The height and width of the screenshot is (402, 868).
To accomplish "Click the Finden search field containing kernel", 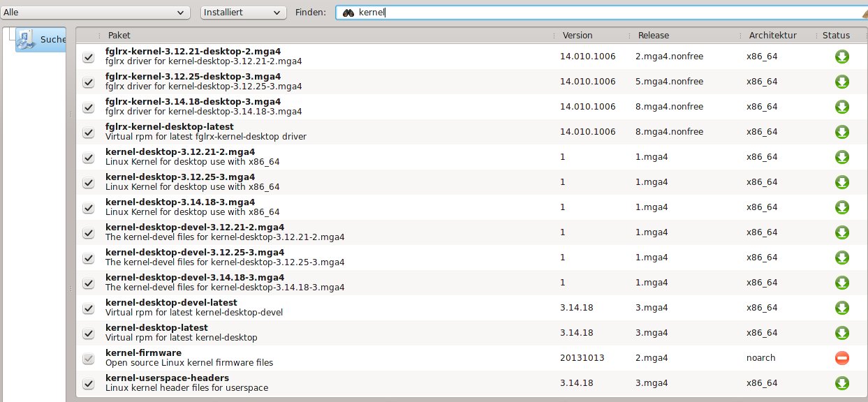I will [601, 13].
